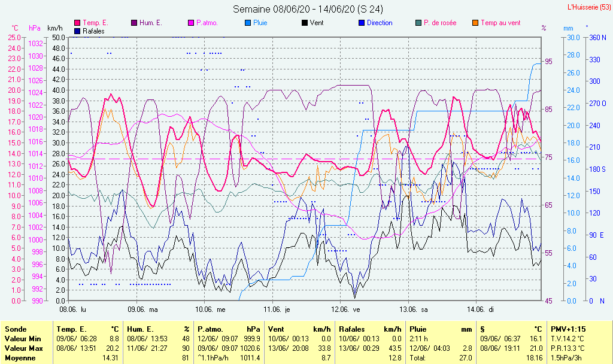Click the 30.0 rain axis tick
The image size is (613, 364).
pyautogui.click(x=573, y=38)
